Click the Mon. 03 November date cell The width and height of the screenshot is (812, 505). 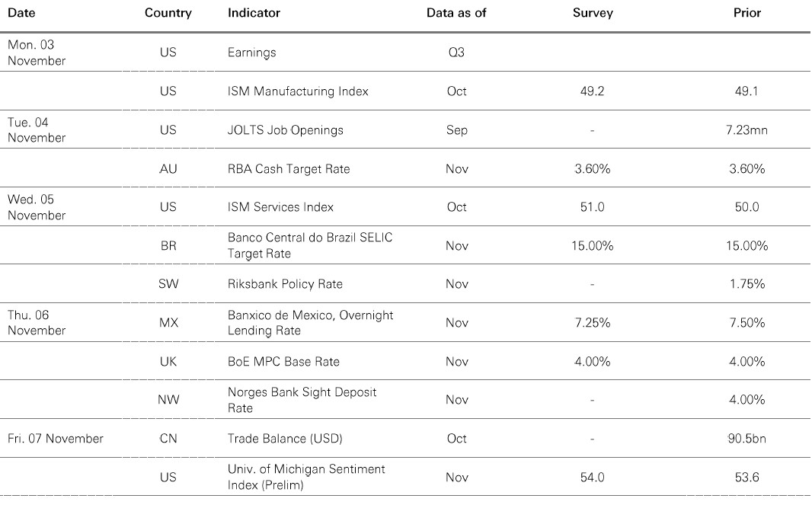pyautogui.click(x=37, y=53)
